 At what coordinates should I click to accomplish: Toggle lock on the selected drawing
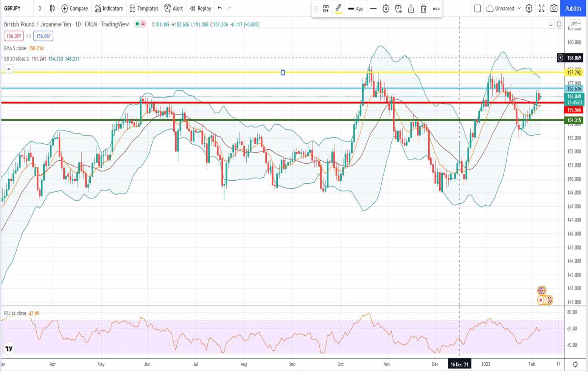click(411, 9)
